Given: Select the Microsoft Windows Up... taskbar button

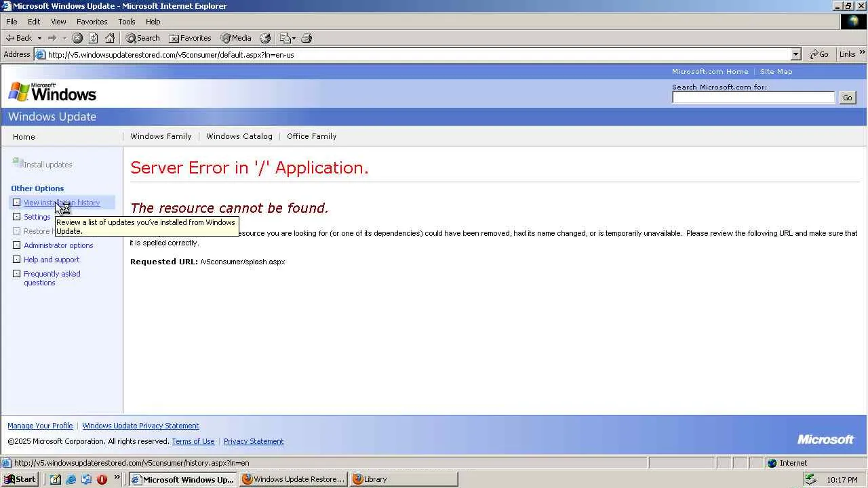Looking at the screenshot, I should tap(182, 479).
